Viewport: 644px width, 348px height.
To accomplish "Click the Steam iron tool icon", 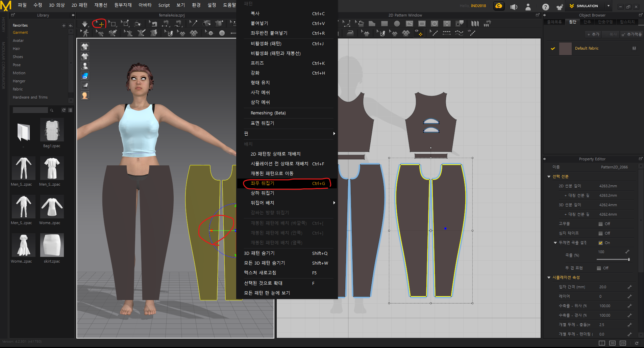I will point(350,33).
